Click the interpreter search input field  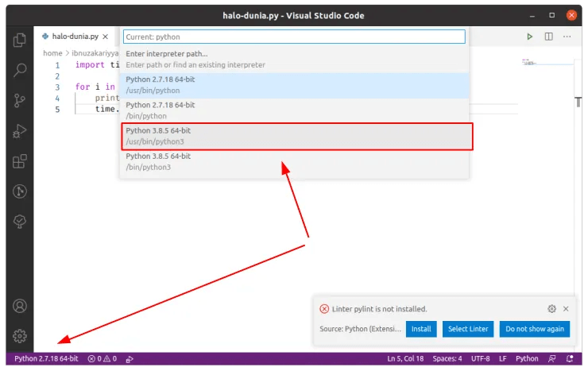coord(294,37)
